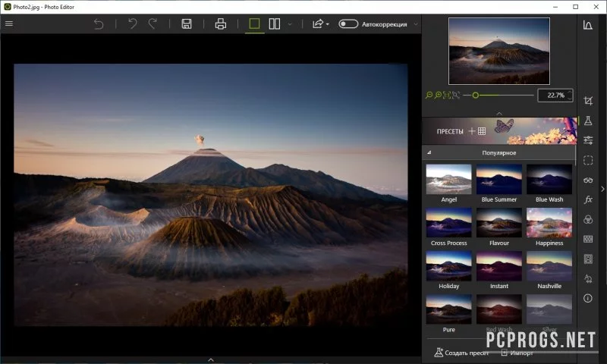Print the image using the printer icon
Image resolution: width=607 pixels, height=364 pixels.
point(221,24)
